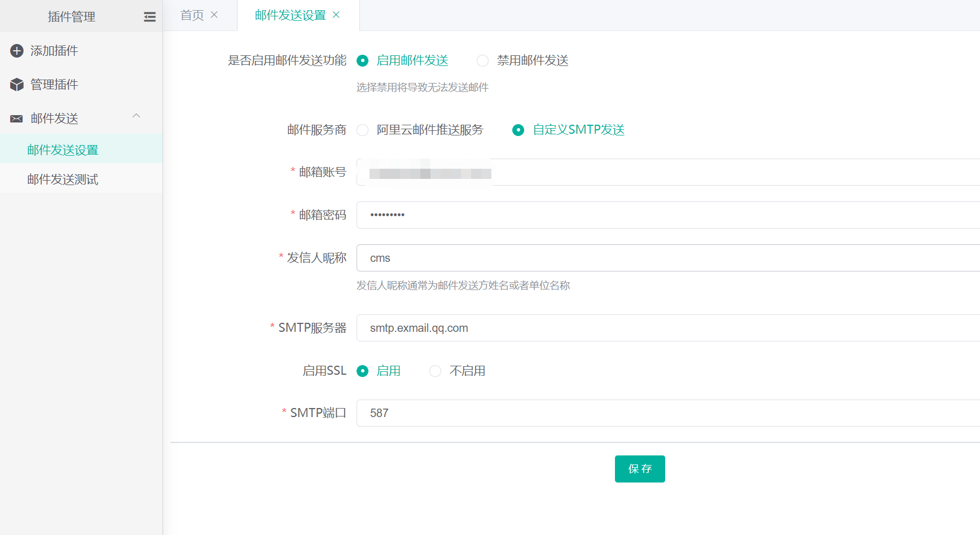Open 邮件发送设置 in the sidebar

coord(63,150)
